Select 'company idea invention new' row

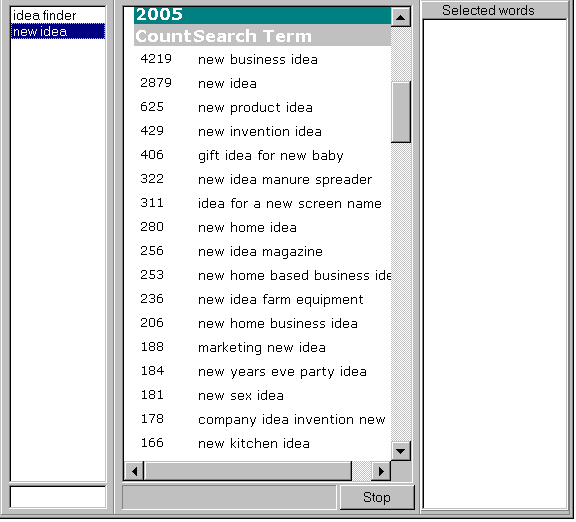[x=292, y=420]
